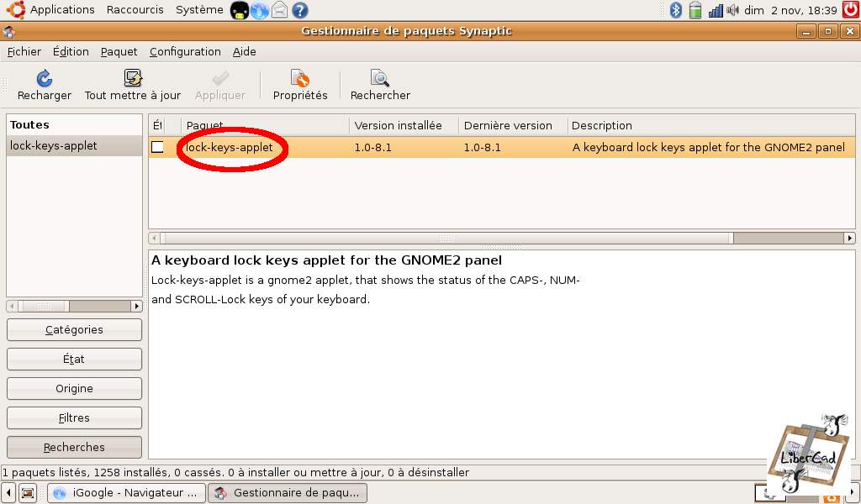
Task: Click package list scrollbar right arrow
Action: (849, 238)
